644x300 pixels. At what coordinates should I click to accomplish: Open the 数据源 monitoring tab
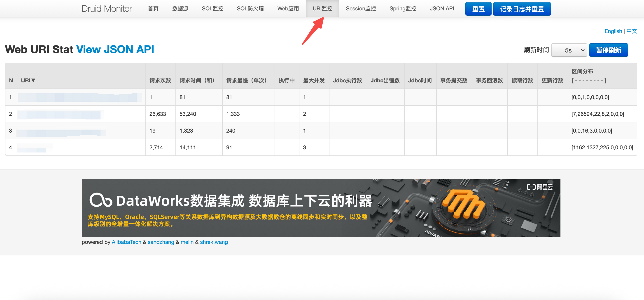(x=181, y=8)
